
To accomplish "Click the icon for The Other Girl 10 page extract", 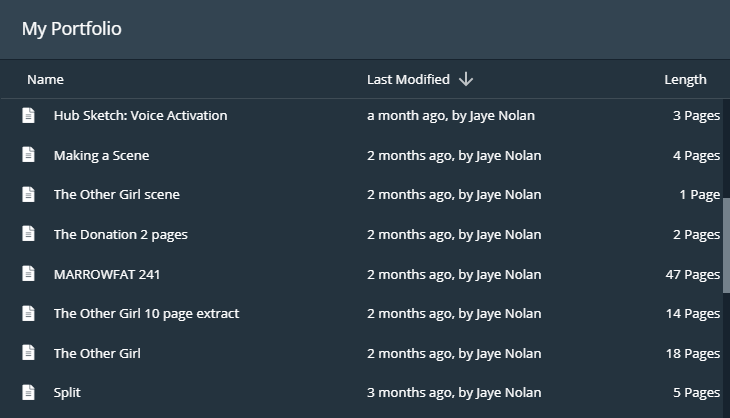I will 29,313.
